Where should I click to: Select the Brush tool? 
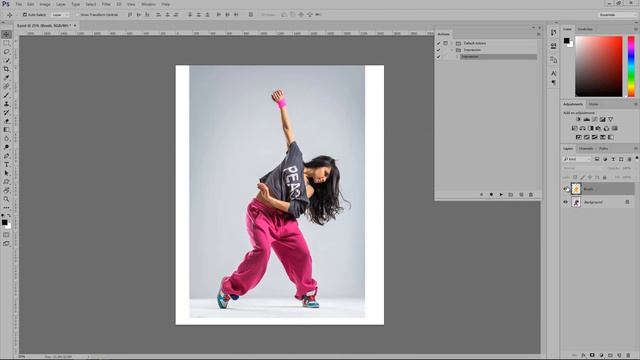coord(6,95)
